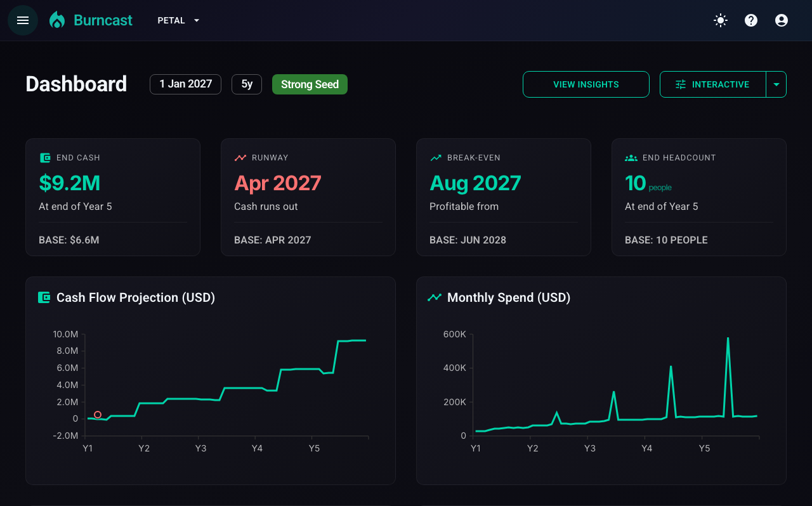Open the help question mark icon
The width and height of the screenshot is (812, 506).
click(751, 20)
